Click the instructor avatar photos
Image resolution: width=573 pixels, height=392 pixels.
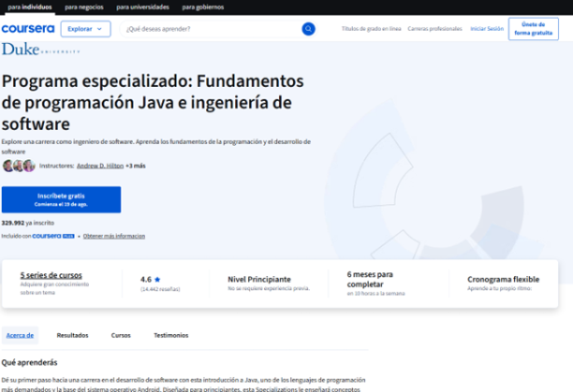coord(19,166)
